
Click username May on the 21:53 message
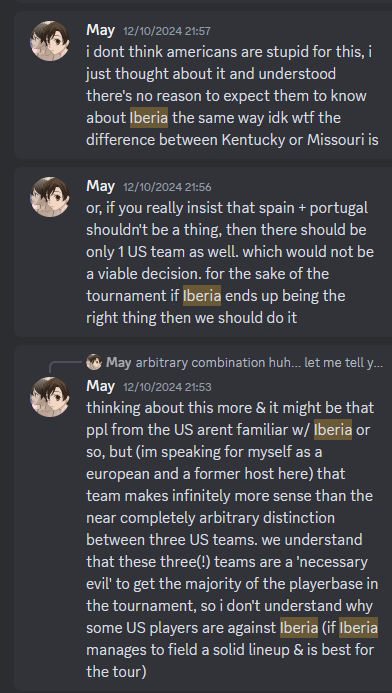point(100,386)
